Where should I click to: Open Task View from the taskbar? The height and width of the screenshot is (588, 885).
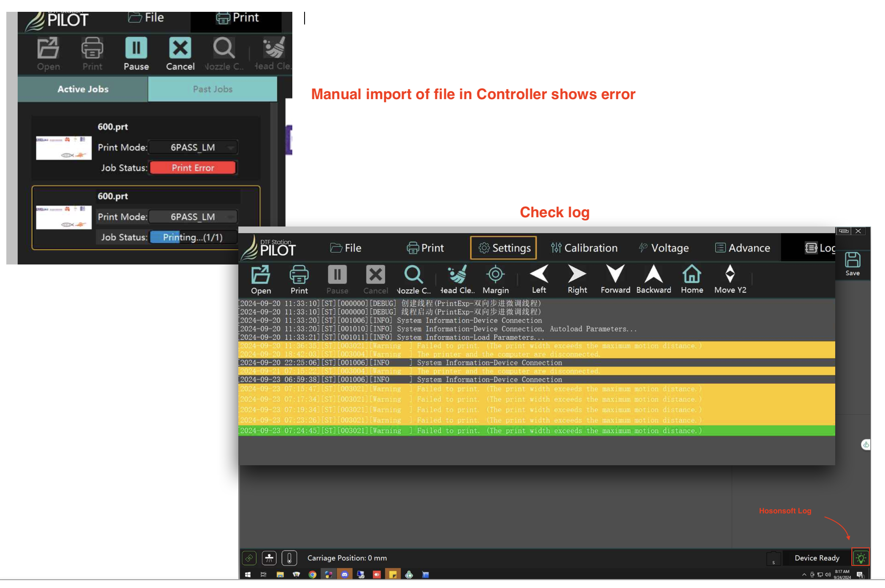click(264, 575)
